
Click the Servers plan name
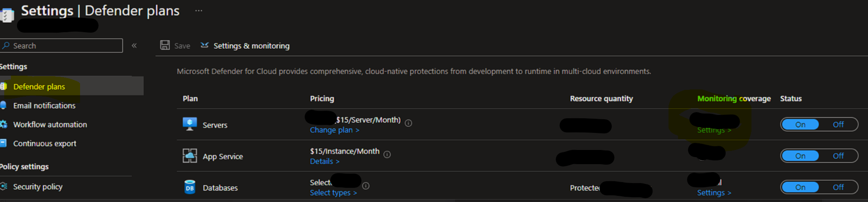(215, 125)
